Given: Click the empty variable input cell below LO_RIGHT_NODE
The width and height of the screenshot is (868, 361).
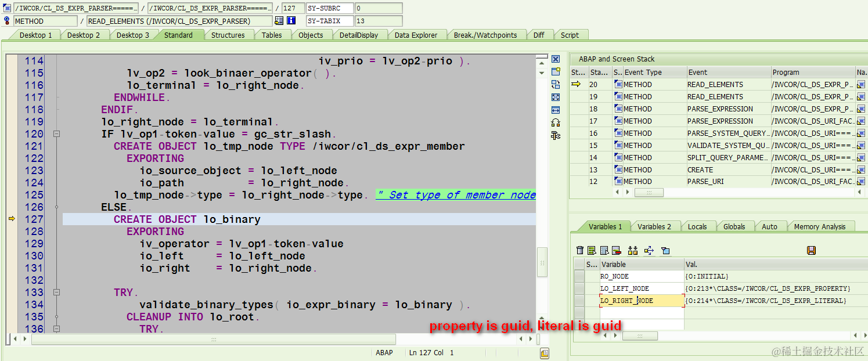Looking at the screenshot, I should pos(642,313).
